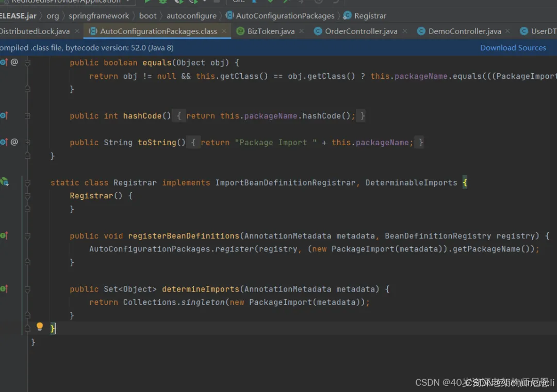Click the class icon before AutoConfigurationPackages breadcrumb
557x392 pixels.
coord(230,15)
